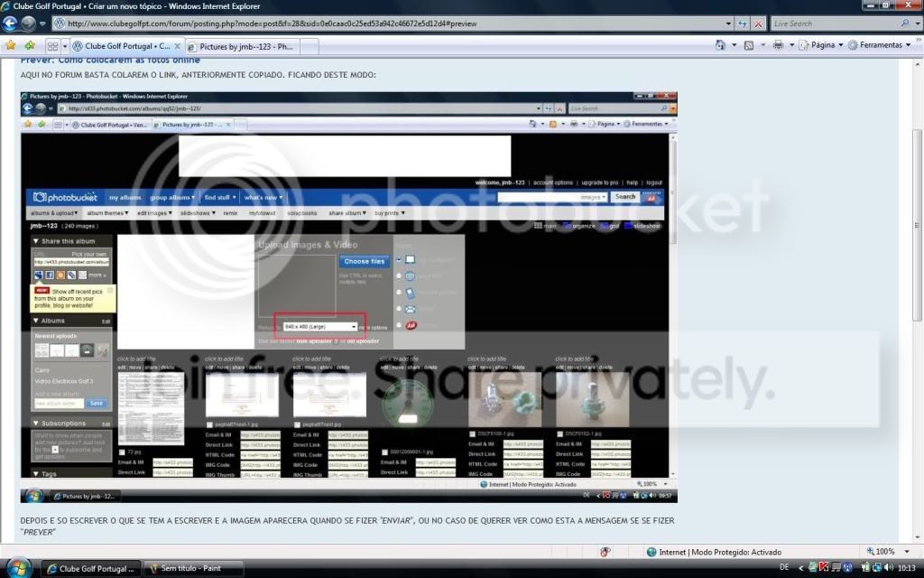924x578 pixels.
Task: Expand the 100% zoom level dropdown
Action: 886,552
